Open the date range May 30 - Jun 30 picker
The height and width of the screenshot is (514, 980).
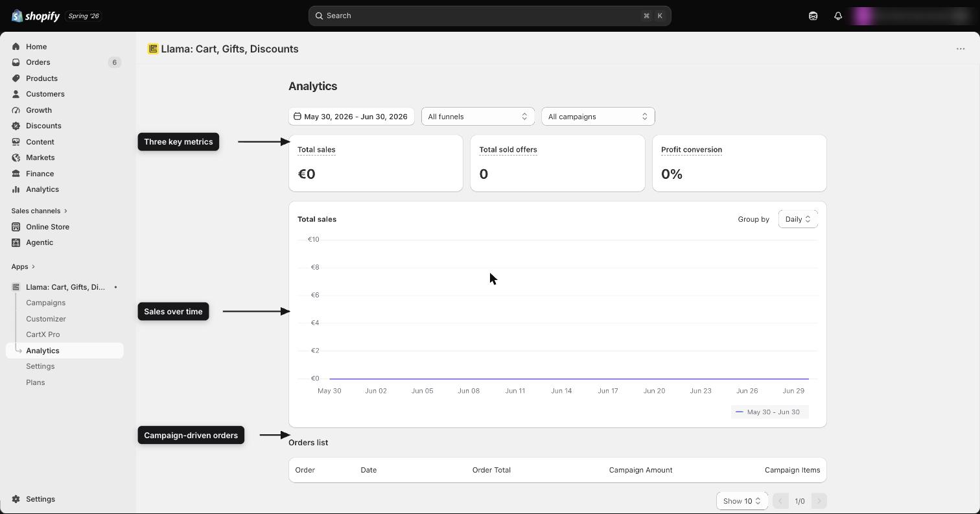click(351, 117)
